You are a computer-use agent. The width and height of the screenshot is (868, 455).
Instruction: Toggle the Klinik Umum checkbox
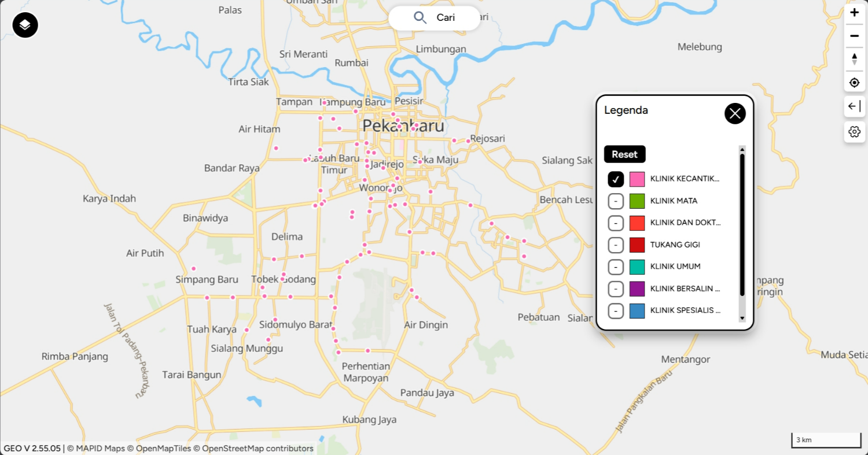tap(616, 267)
